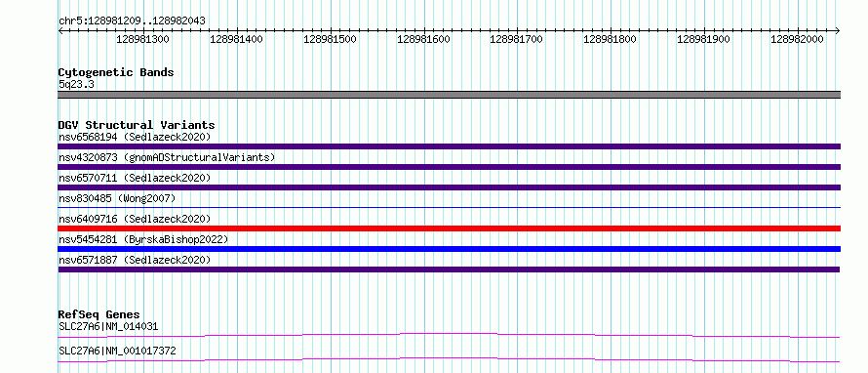The width and height of the screenshot is (868, 373).
Task: Click ruler position label 128981500
Action: 330,39
